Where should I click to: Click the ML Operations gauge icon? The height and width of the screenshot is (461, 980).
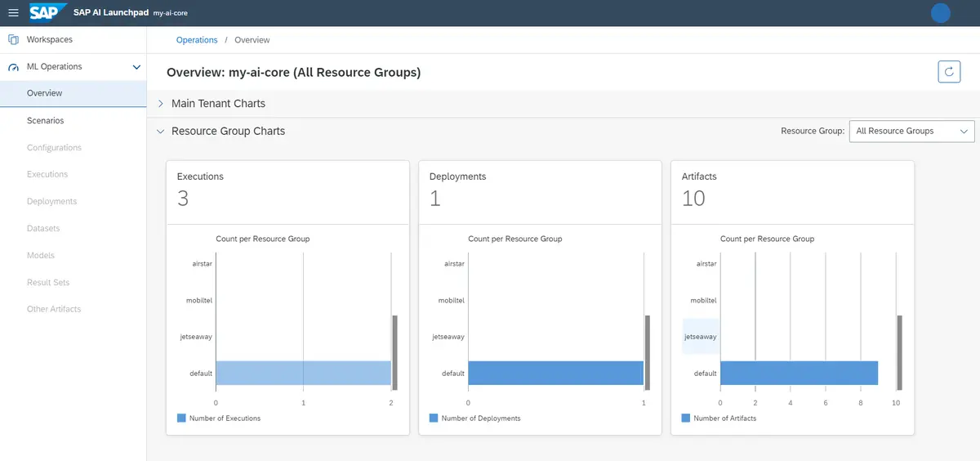13,67
